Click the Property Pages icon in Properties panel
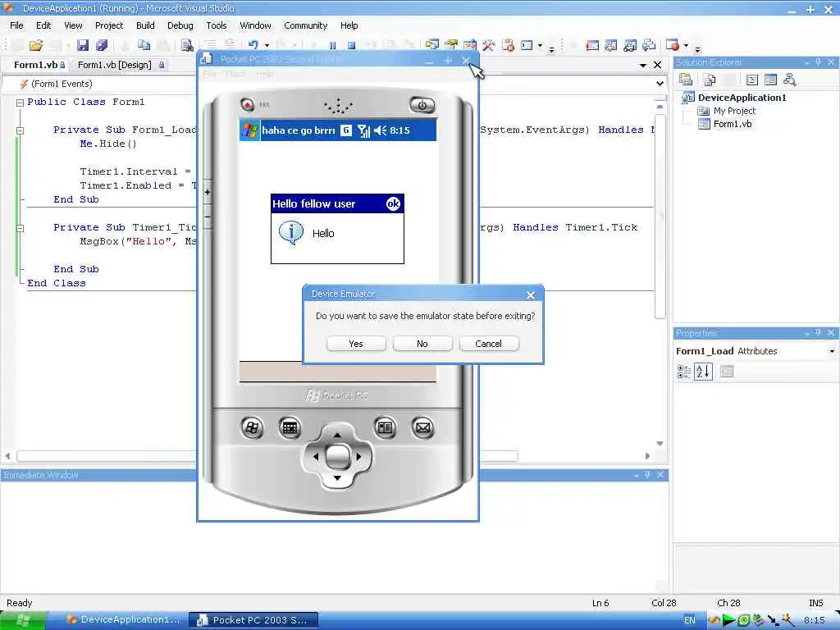The height and width of the screenshot is (630, 840). (x=727, y=372)
